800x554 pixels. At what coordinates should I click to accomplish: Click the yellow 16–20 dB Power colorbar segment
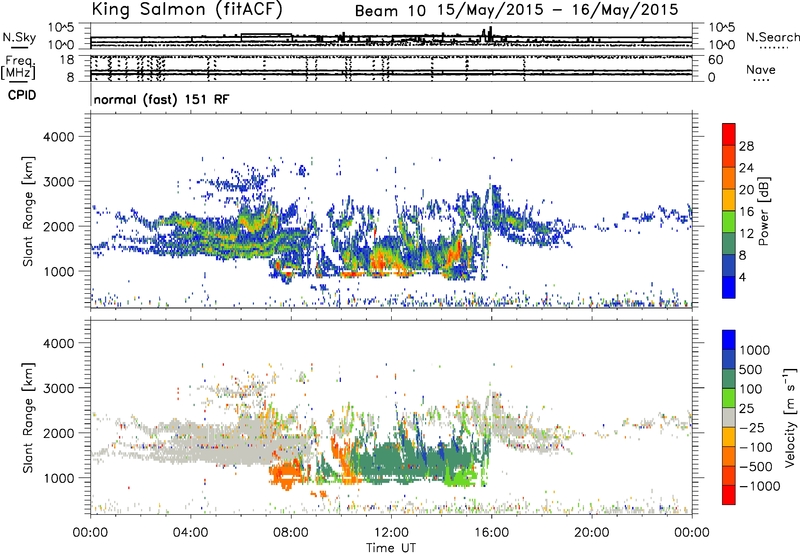(x=729, y=200)
